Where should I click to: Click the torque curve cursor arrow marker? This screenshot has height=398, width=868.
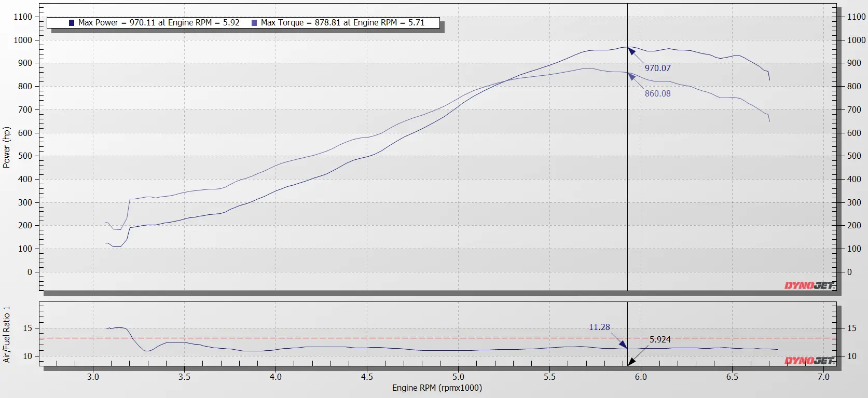pos(631,76)
